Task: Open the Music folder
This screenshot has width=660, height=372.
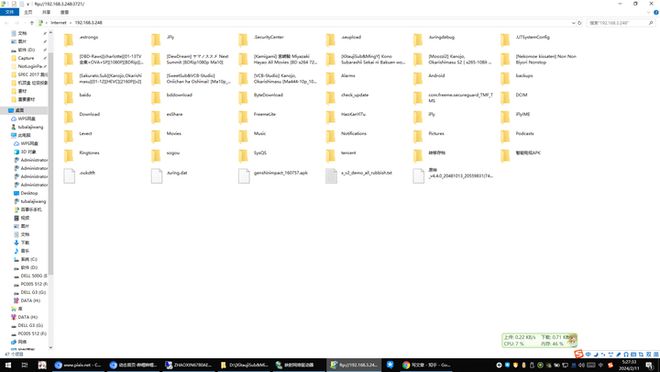Action: point(253,136)
